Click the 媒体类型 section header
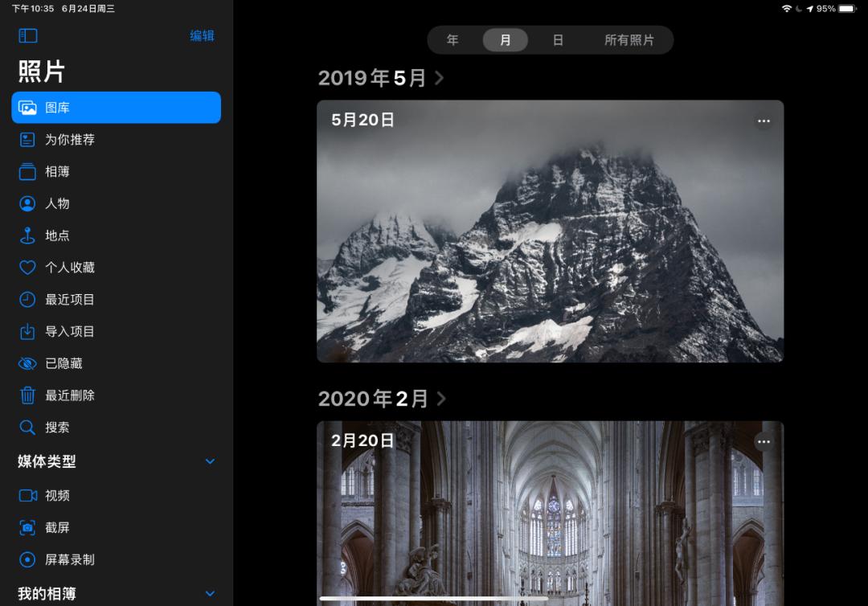868x606 pixels. pyautogui.click(x=47, y=461)
